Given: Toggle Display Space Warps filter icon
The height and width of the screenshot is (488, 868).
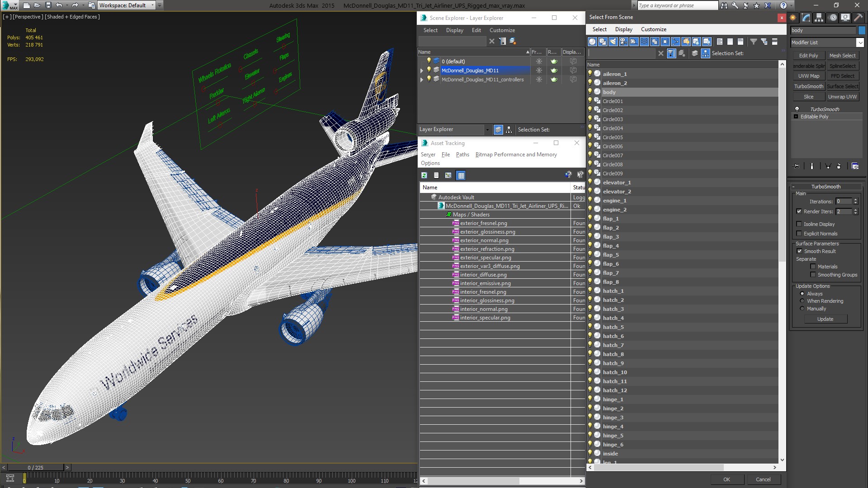Looking at the screenshot, I should (x=644, y=42).
